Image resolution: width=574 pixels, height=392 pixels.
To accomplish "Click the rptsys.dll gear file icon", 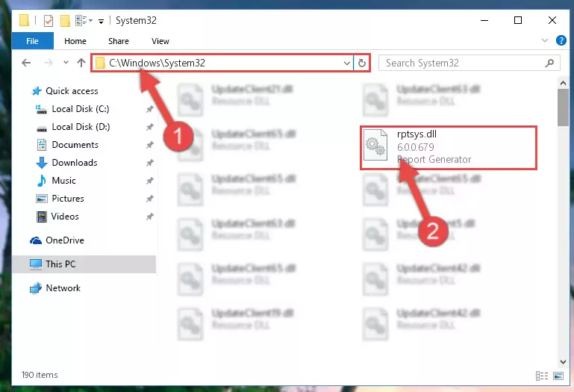I will click(x=376, y=146).
